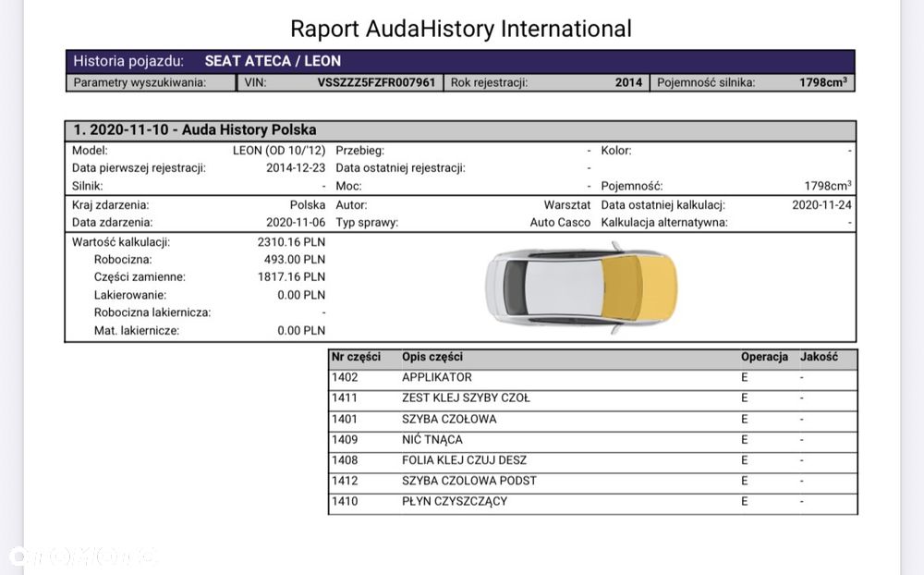Viewport: 924px width, 575px height.
Task: Click the Lakierowanie 0.00 PLN value
Action: (301, 295)
